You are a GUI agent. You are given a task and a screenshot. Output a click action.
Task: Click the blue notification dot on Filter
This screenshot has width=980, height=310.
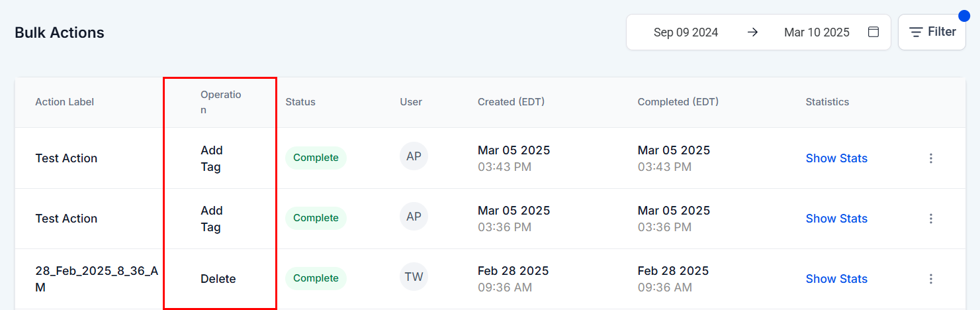coord(964,16)
